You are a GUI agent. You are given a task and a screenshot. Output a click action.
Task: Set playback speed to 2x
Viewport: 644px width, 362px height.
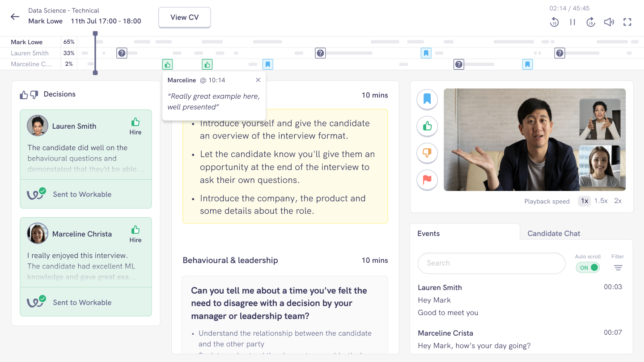pyautogui.click(x=618, y=201)
